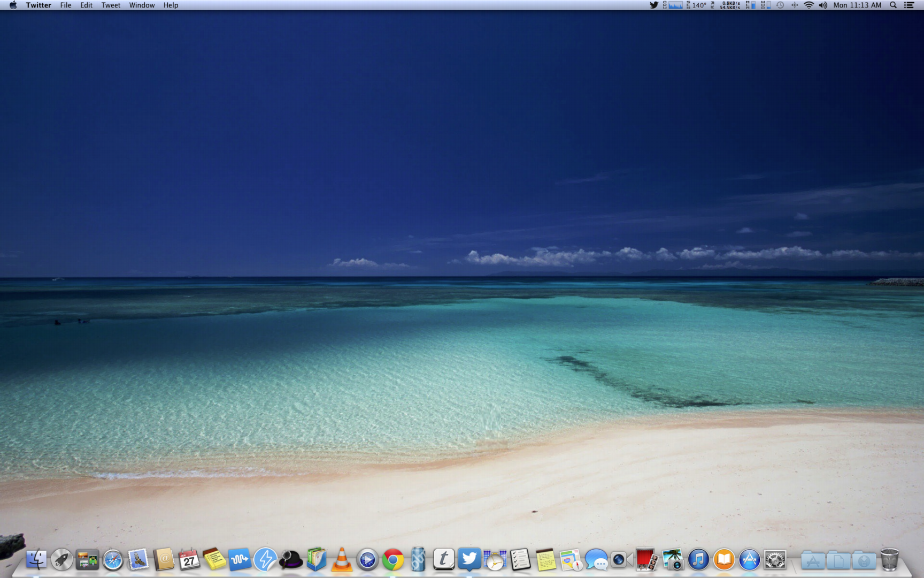Open the Trash in the dock
The height and width of the screenshot is (578, 924).
[x=889, y=560]
